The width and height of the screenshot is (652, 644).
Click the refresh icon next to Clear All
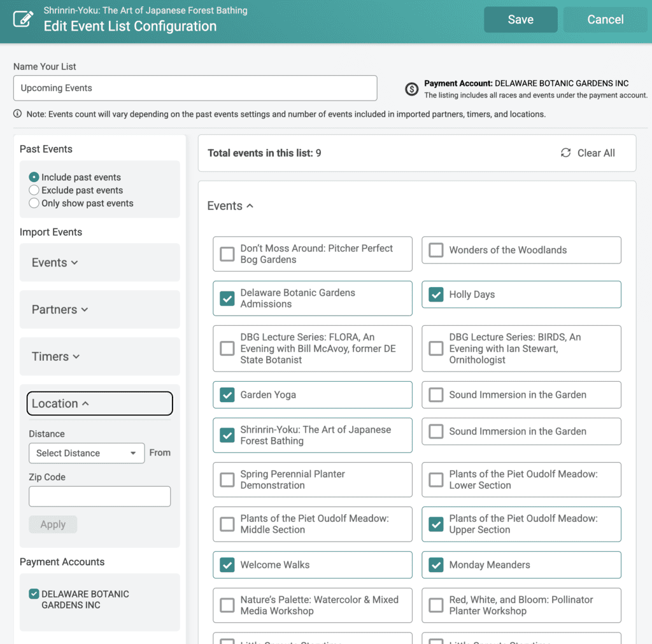click(x=565, y=153)
